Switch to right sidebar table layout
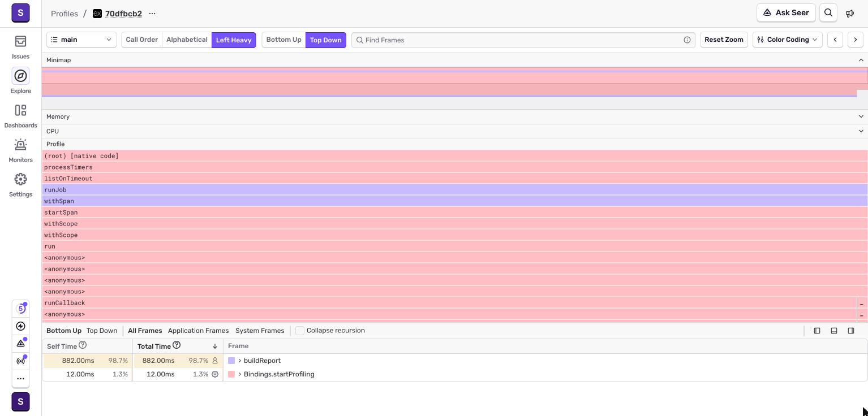The width and height of the screenshot is (868, 416). (x=851, y=331)
